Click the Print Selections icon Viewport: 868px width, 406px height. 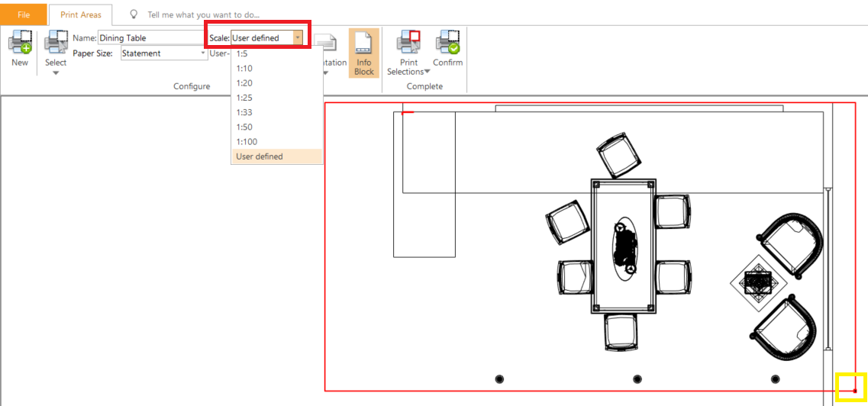click(408, 43)
